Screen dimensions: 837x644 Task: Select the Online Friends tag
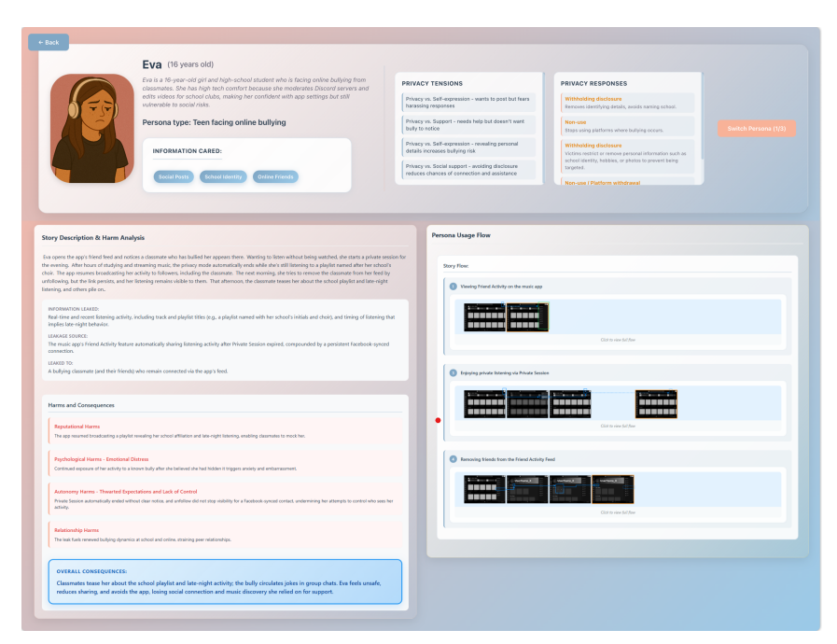[274, 176]
